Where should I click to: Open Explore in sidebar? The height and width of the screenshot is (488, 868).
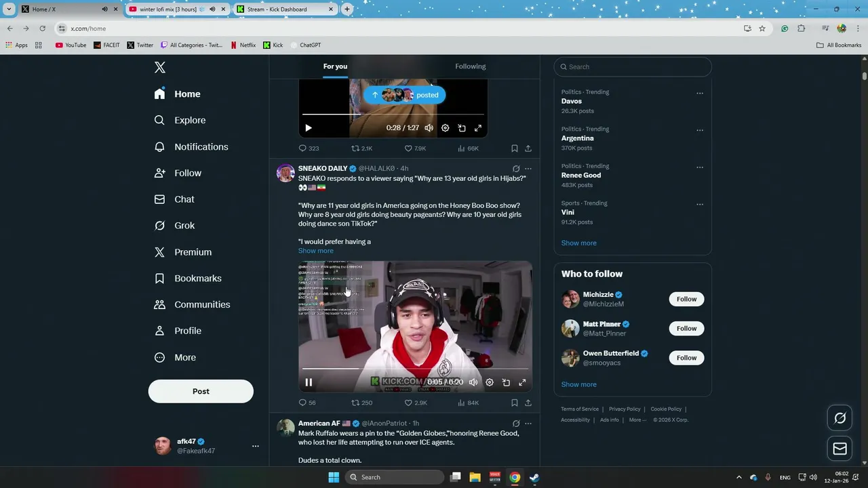[x=180, y=120]
